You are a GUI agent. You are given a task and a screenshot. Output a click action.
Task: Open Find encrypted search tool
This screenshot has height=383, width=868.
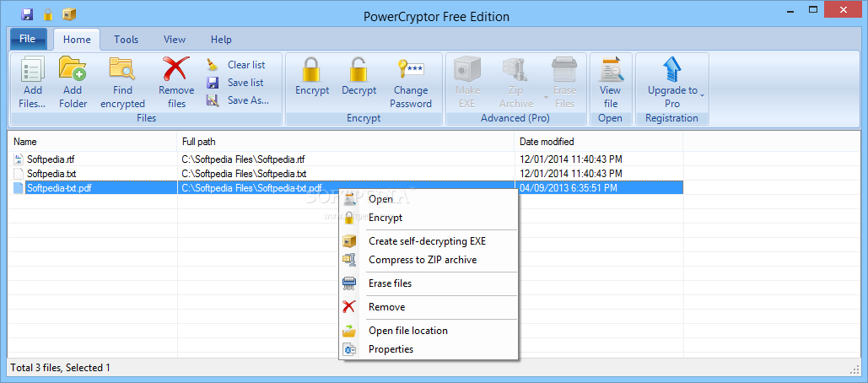coord(122,70)
